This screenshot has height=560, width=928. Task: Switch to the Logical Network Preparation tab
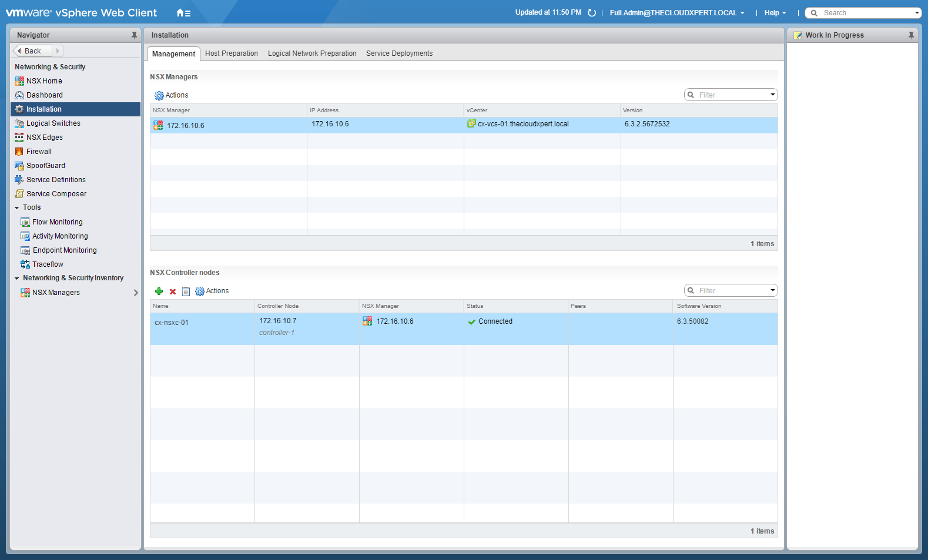point(312,53)
